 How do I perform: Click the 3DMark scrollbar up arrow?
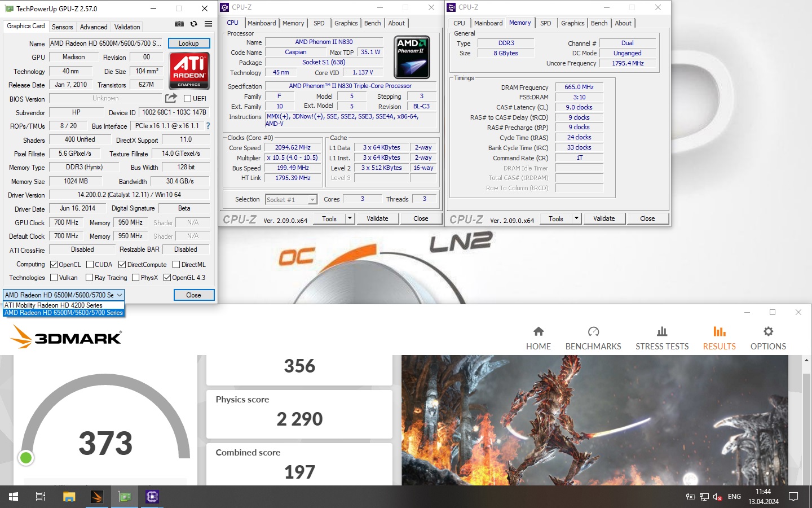point(806,360)
